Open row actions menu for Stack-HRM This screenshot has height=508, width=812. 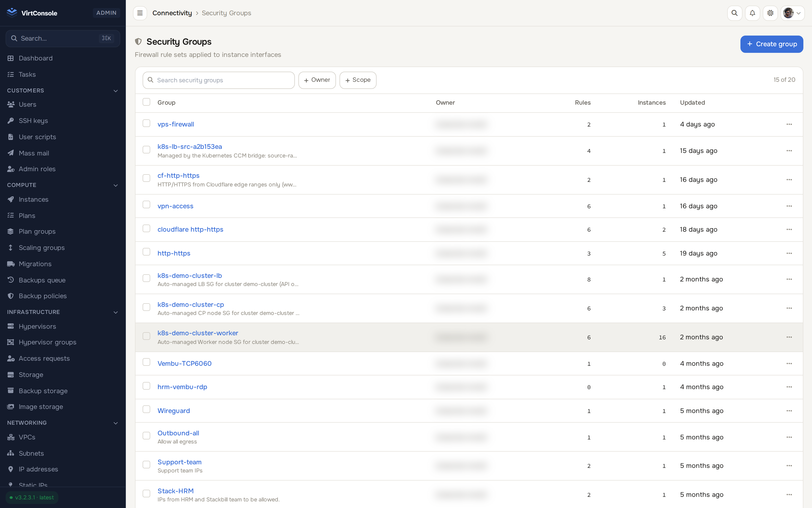[x=789, y=495]
